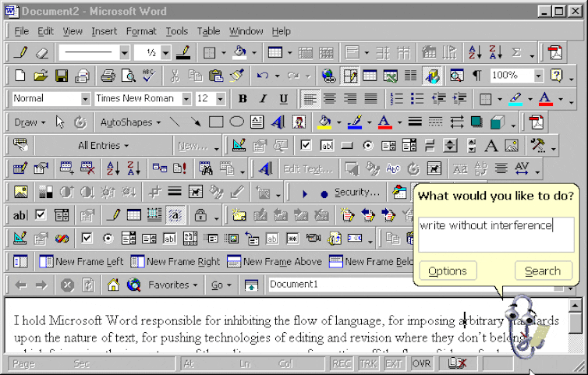
Task: Paste from the clipboard icon
Action: click(x=216, y=76)
